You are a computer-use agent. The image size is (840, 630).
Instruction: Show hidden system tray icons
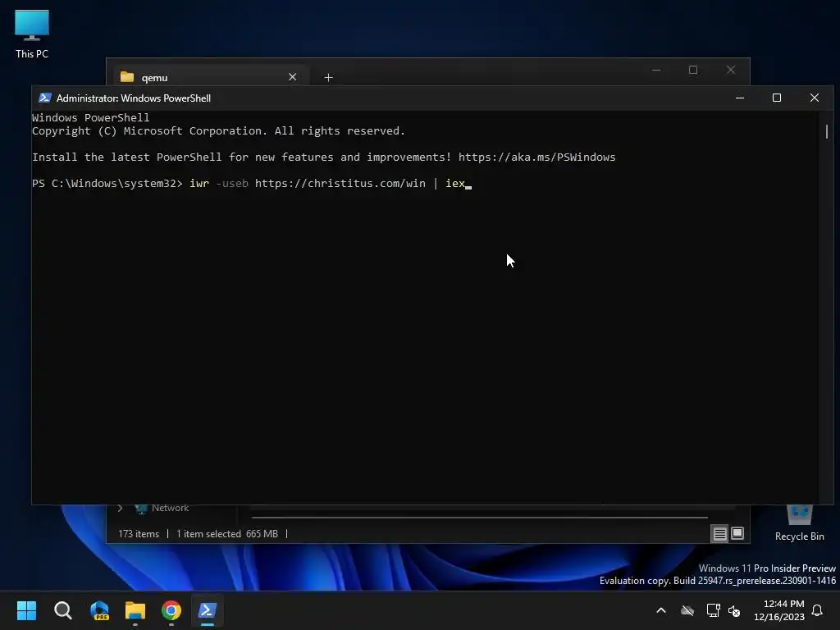tap(661, 610)
